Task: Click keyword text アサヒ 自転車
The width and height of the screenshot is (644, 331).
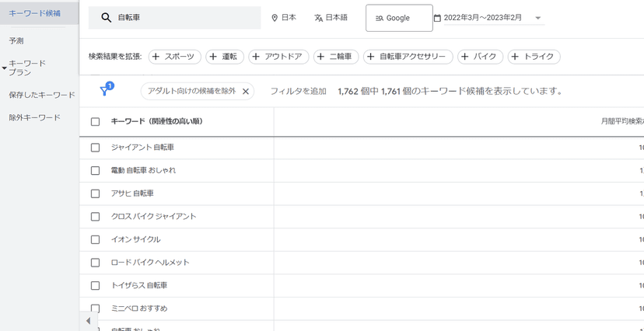Action: click(x=132, y=193)
